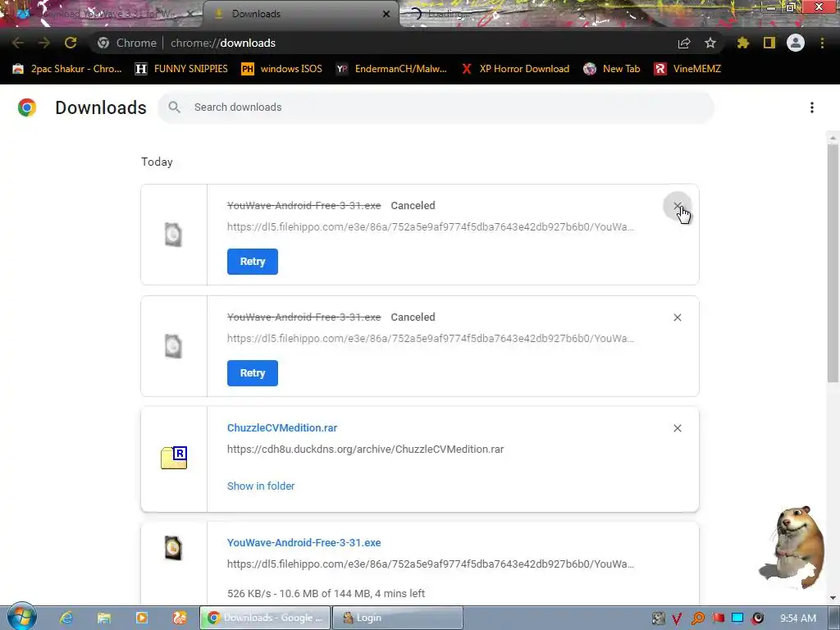Open the EndermanCH/Malw... bookmark
The width and height of the screenshot is (840, 630).
pyautogui.click(x=391, y=69)
